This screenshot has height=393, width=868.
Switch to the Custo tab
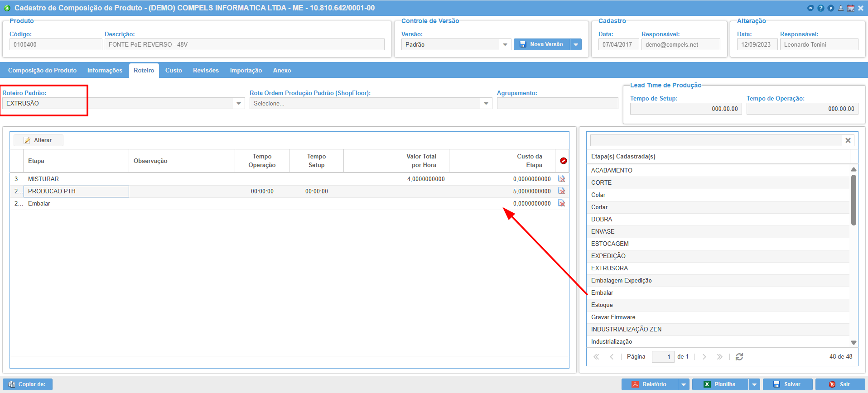click(x=174, y=70)
